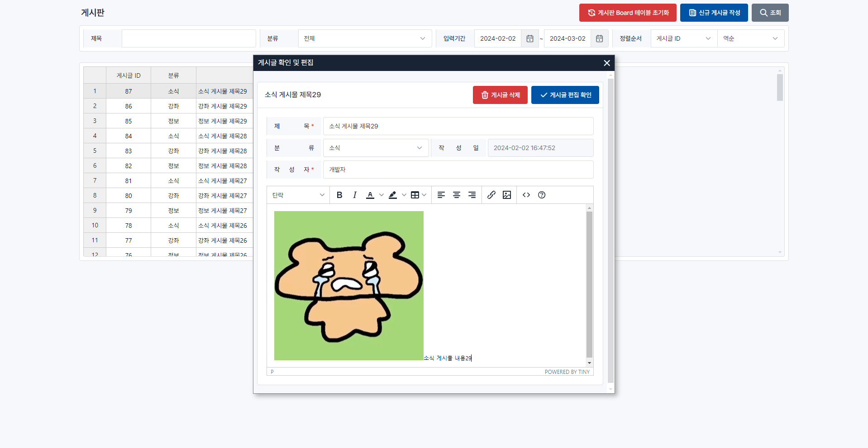The width and height of the screenshot is (868, 448).
Task: Select table row with 게시글 ID 85
Action: pyautogui.click(x=168, y=121)
